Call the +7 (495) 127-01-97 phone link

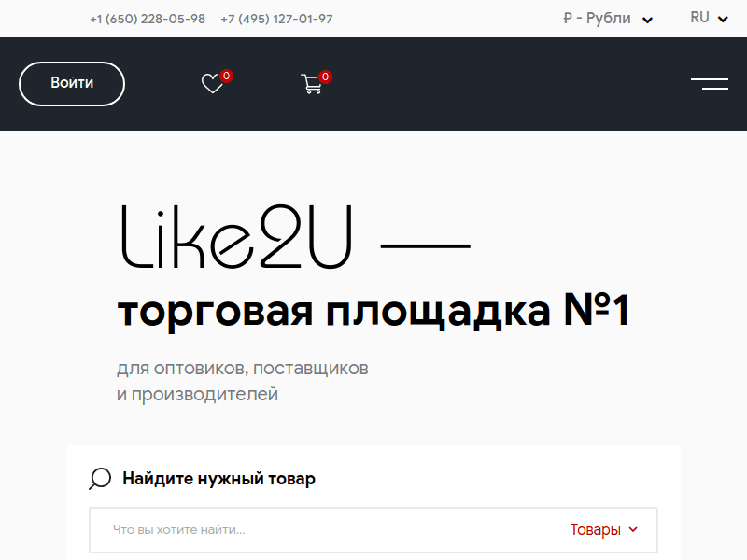coord(276,18)
